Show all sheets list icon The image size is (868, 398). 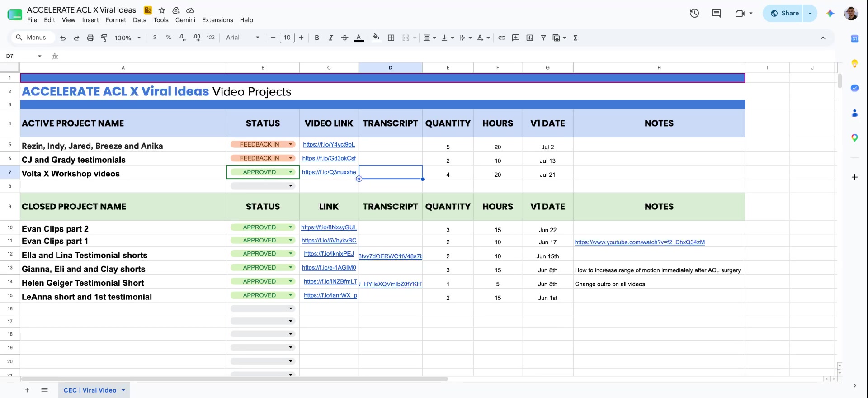click(x=44, y=390)
